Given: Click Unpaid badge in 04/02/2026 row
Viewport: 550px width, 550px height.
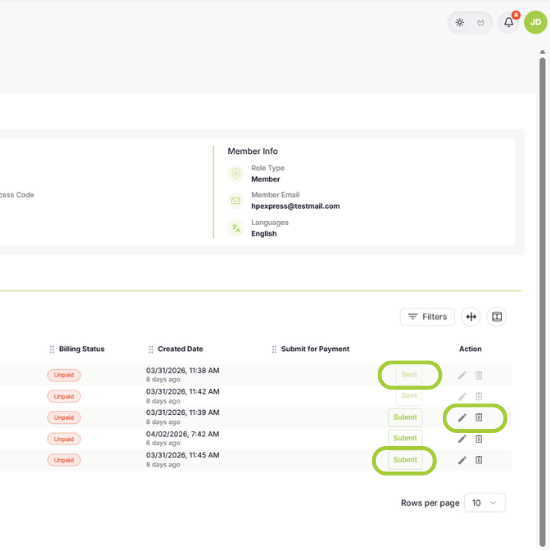Looking at the screenshot, I should [x=64, y=439].
